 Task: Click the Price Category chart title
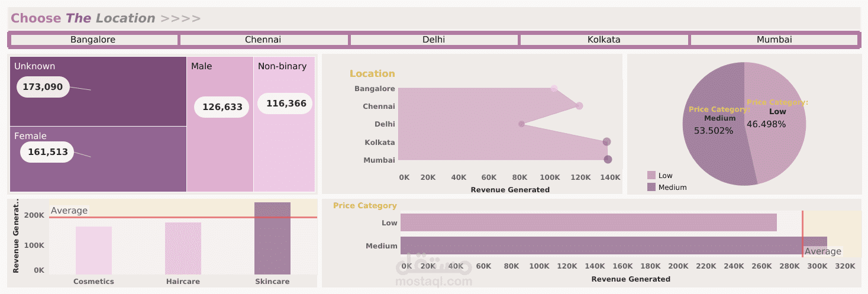(x=365, y=206)
